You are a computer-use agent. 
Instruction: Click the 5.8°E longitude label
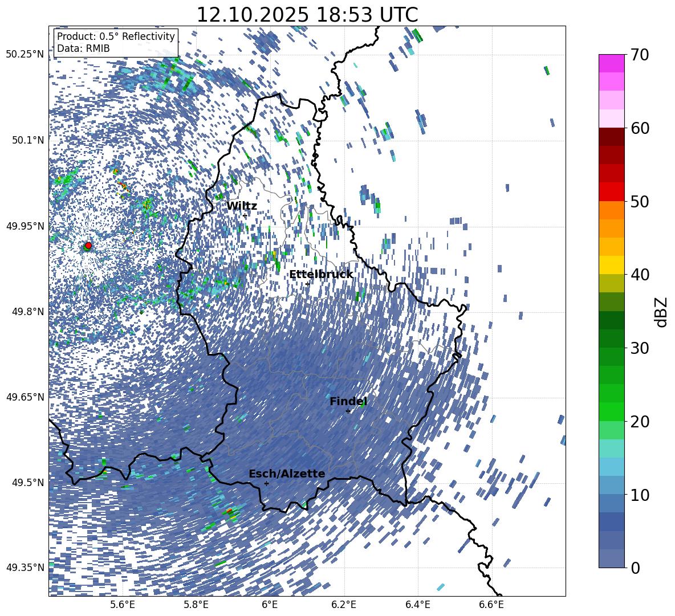[x=196, y=605]
